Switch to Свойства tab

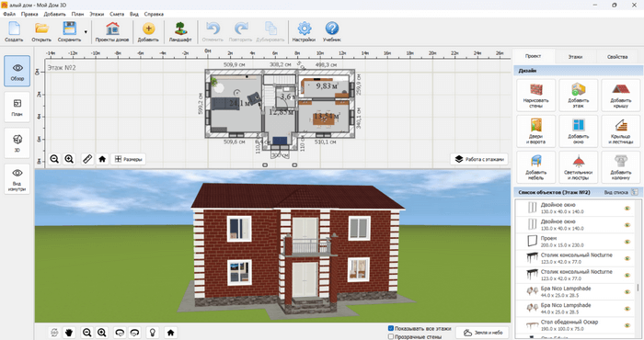click(617, 57)
